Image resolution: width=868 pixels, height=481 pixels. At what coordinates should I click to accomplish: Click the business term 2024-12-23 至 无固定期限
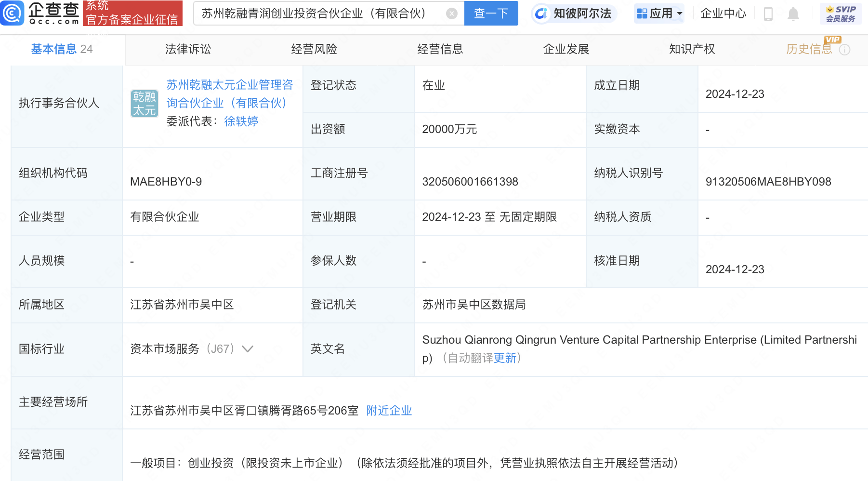(x=489, y=217)
